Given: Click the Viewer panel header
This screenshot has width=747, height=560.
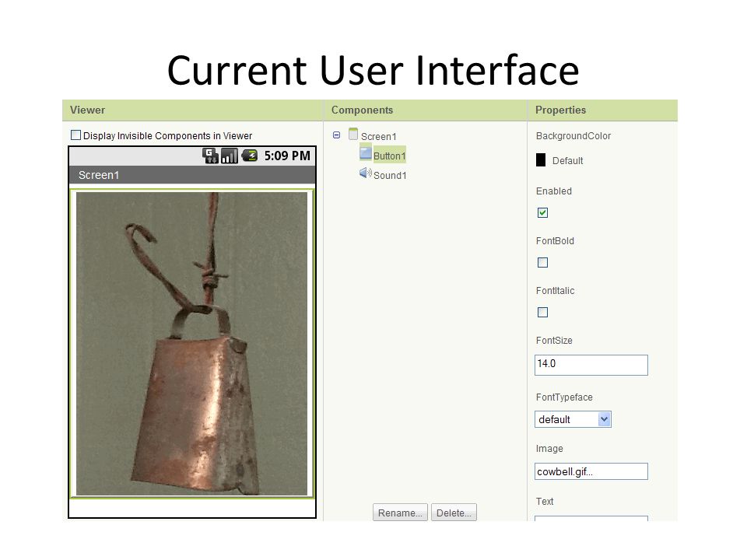Looking at the screenshot, I should point(192,110).
